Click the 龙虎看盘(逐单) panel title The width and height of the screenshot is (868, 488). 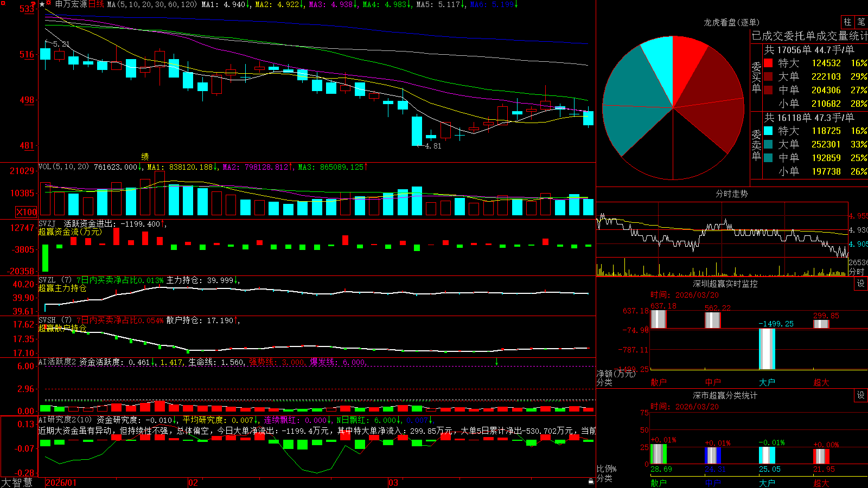(731, 22)
